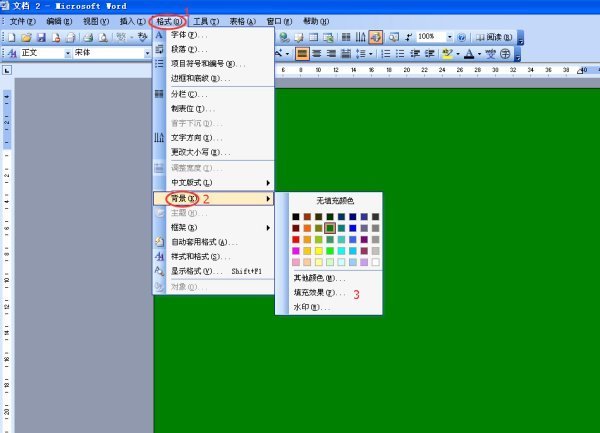
Task: Click 填充效果 fill effects option
Action: 318,293
